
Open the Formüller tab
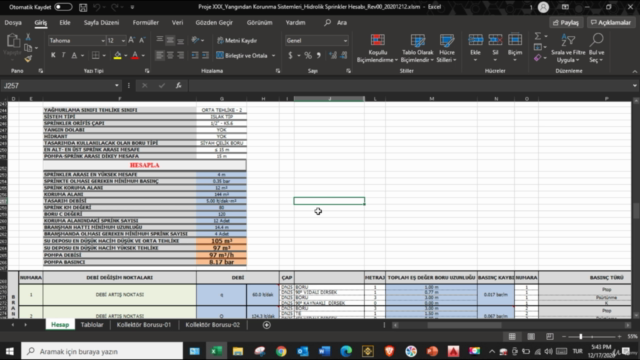point(145,22)
